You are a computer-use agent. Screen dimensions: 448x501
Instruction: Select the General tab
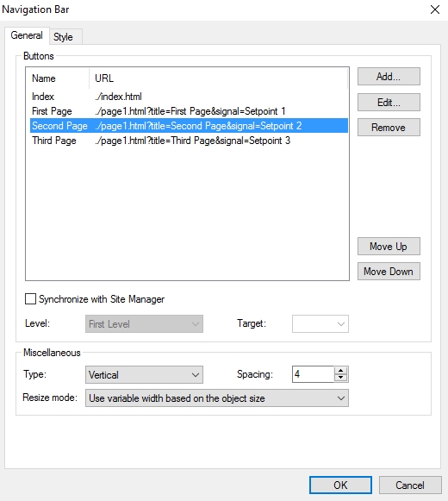coord(27,35)
